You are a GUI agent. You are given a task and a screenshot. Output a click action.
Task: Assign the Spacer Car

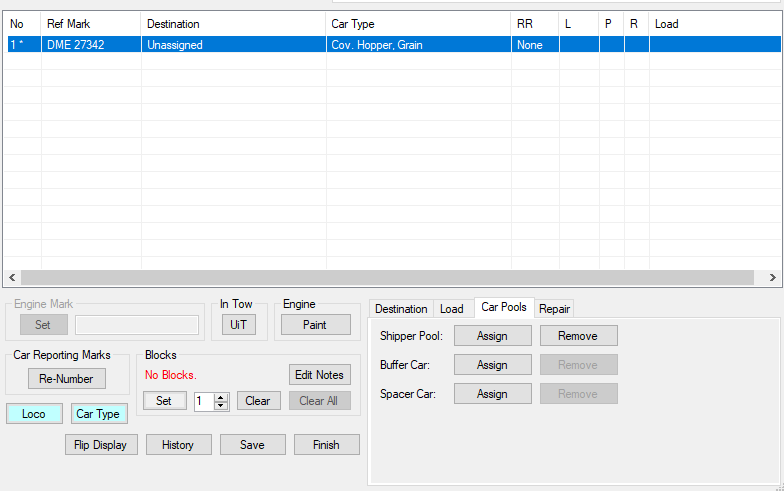tap(492, 394)
